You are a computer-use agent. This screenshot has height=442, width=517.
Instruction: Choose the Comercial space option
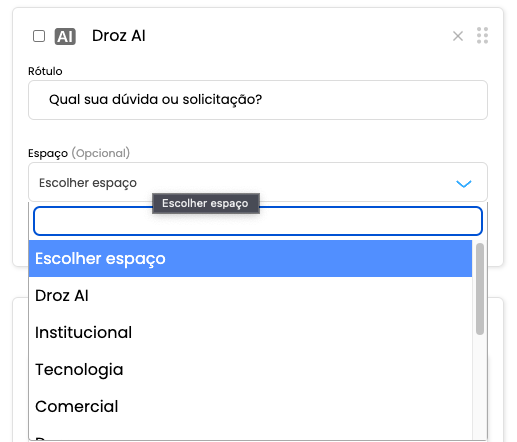pos(250,406)
